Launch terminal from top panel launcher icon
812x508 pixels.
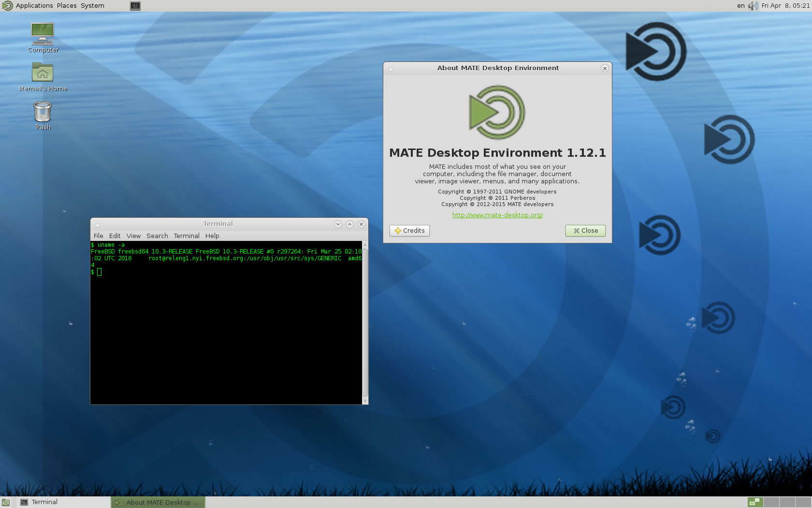point(135,6)
